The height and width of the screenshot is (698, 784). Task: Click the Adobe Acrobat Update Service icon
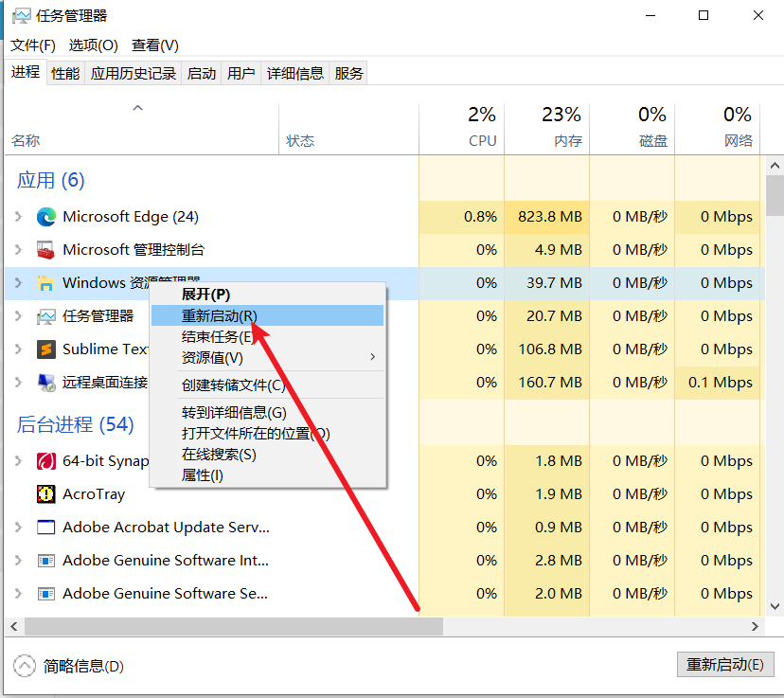46,527
